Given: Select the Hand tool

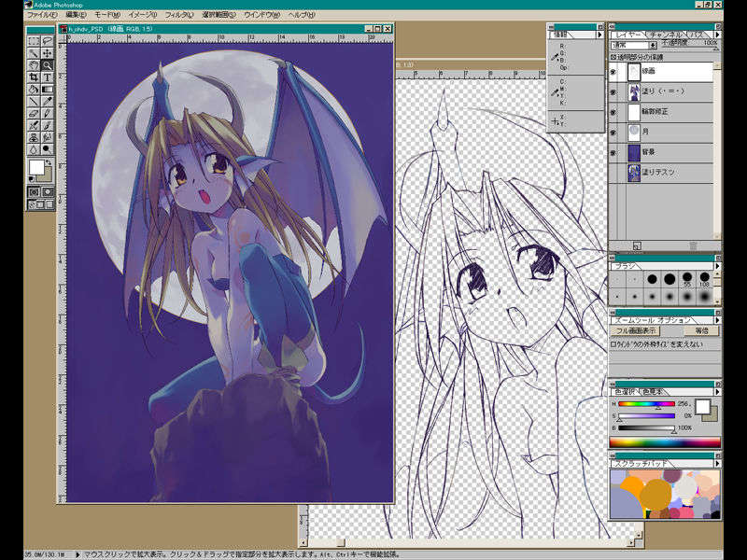Looking at the screenshot, I should [x=34, y=65].
